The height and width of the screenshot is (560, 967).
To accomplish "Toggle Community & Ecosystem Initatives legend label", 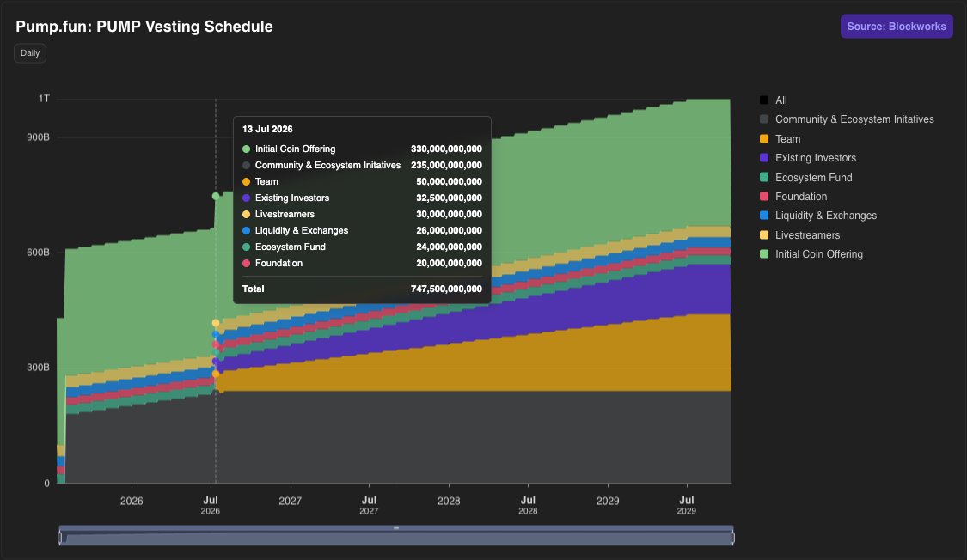I will 854,119.
